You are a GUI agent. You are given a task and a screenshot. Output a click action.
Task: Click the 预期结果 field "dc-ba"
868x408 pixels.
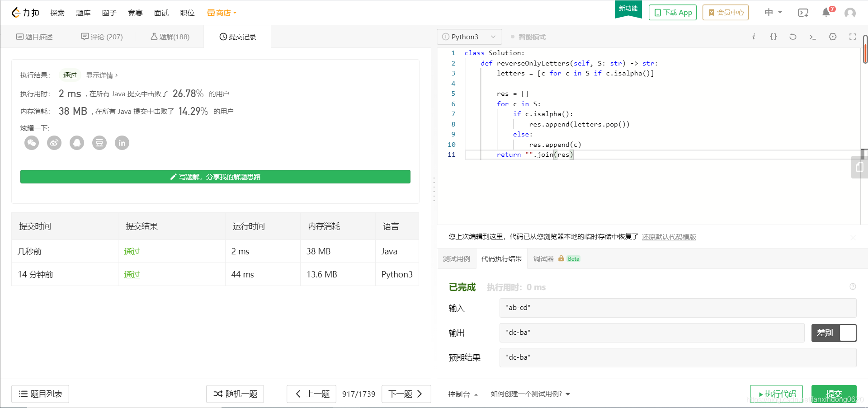click(678, 357)
